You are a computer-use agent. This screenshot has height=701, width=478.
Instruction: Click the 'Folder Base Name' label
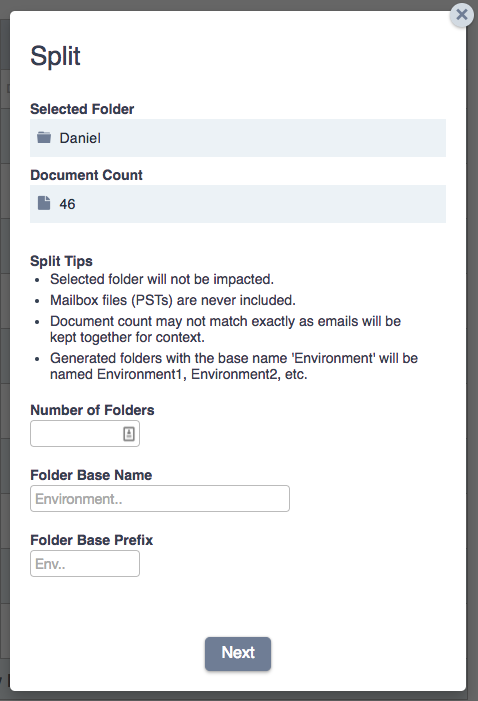[91, 475]
